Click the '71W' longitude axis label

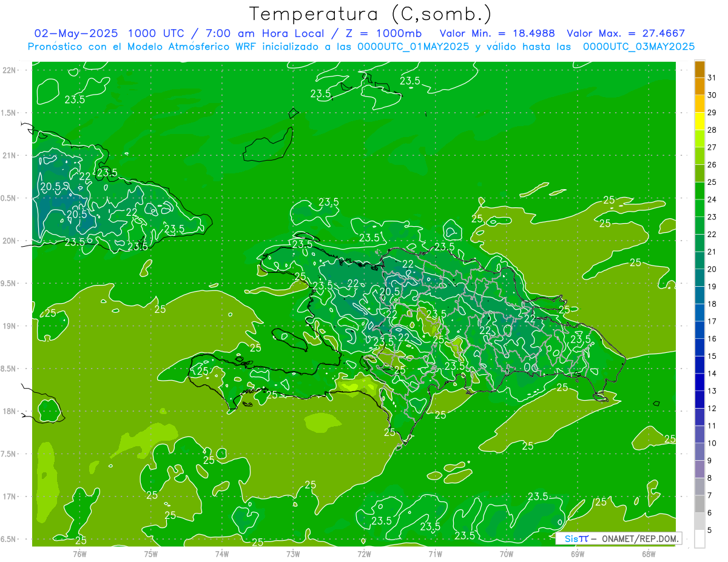tap(435, 554)
